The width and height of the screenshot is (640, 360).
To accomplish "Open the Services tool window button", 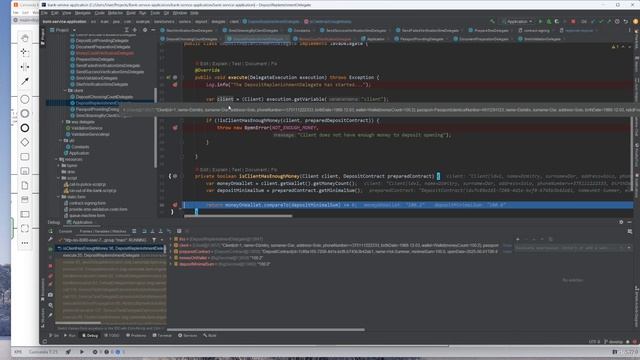I will [x=187, y=336].
